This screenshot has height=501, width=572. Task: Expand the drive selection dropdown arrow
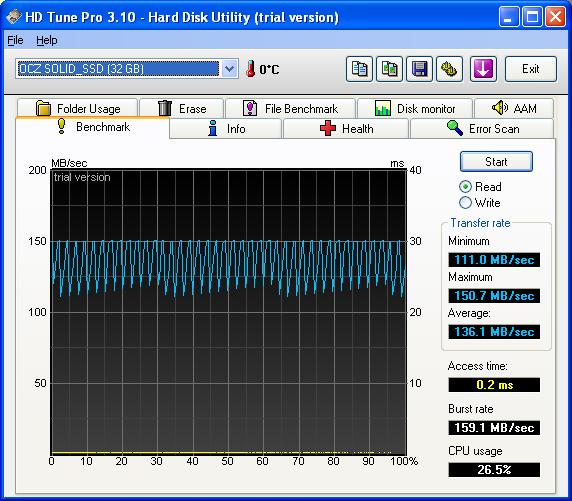click(x=229, y=69)
